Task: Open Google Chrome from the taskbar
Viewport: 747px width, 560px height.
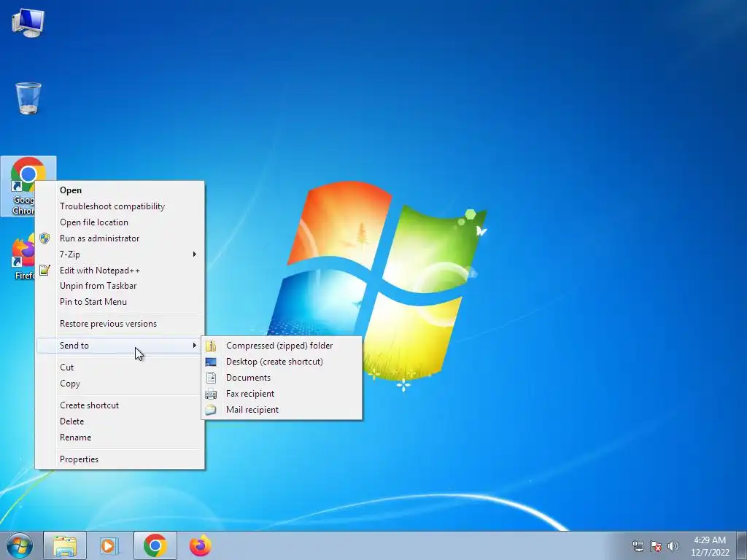Action: (x=155, y=545)
